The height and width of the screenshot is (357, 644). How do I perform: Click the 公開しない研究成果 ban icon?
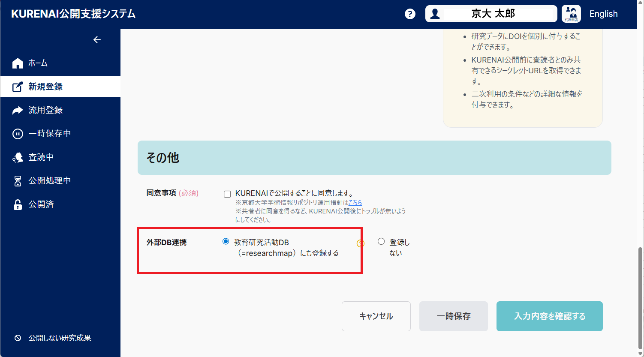pyautogui.click(x=17, y=338)
